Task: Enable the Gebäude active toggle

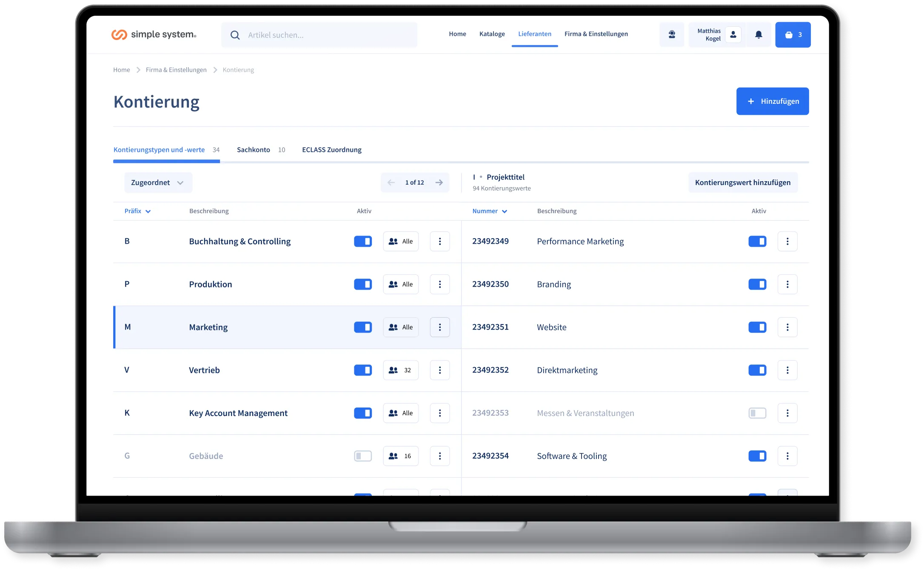Action: [x=363, y=456]
